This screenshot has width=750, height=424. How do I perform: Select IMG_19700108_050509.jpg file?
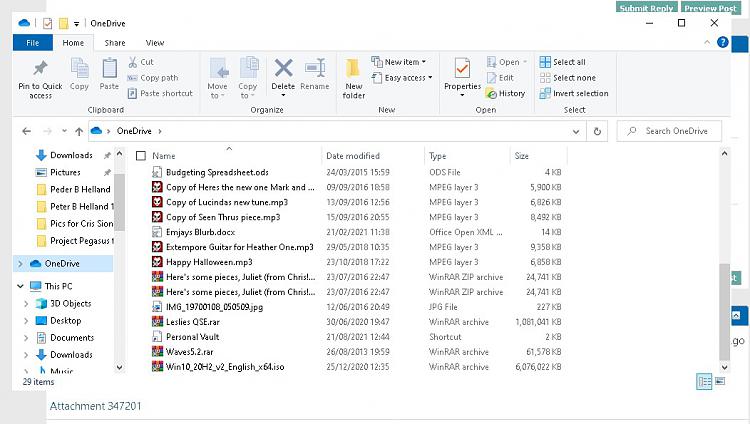pos(214,307)
